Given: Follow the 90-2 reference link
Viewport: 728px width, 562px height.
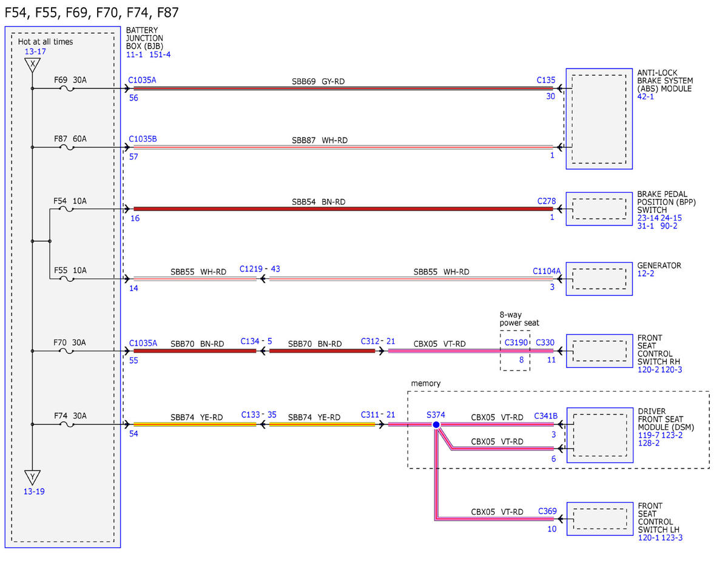Looking at the screenshot, I should (x=669, y=226).
